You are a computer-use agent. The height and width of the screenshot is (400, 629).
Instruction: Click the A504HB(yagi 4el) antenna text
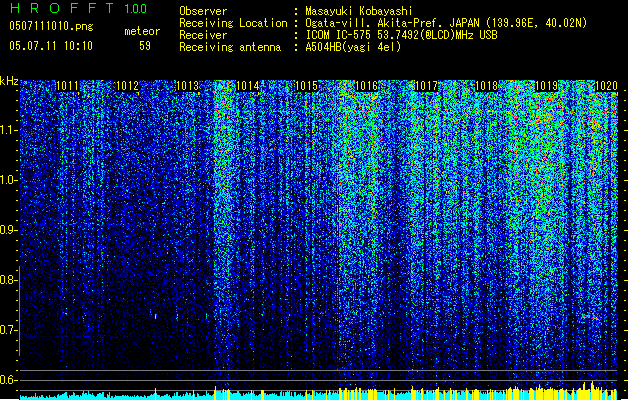pos(353,47)
